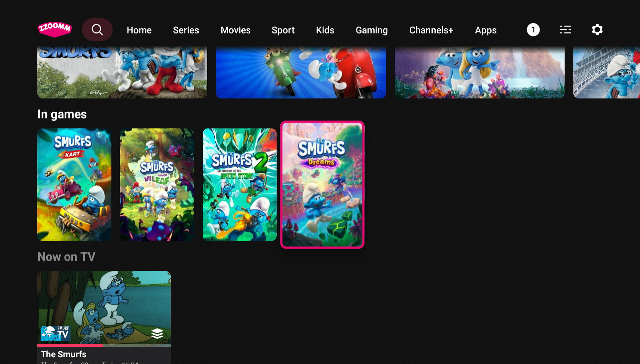
Task: Click the stacked layers icon on The Smurfs tile
Action: click(157, 333)
